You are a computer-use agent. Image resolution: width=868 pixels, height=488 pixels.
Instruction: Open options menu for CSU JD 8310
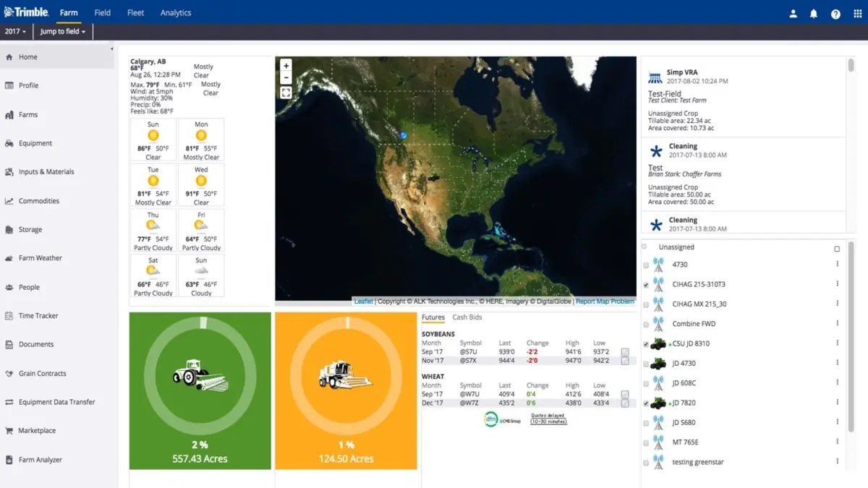pos(838,343)
